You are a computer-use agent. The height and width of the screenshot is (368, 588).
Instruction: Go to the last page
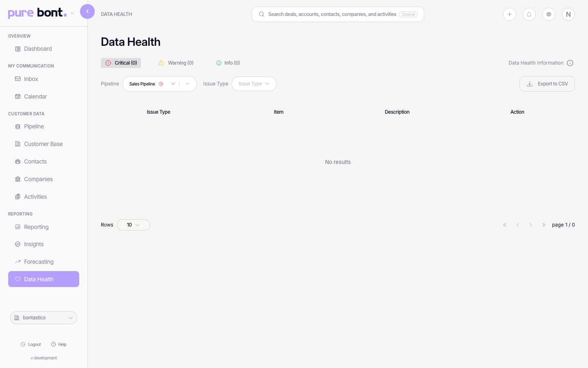click(x=544, y=225)
